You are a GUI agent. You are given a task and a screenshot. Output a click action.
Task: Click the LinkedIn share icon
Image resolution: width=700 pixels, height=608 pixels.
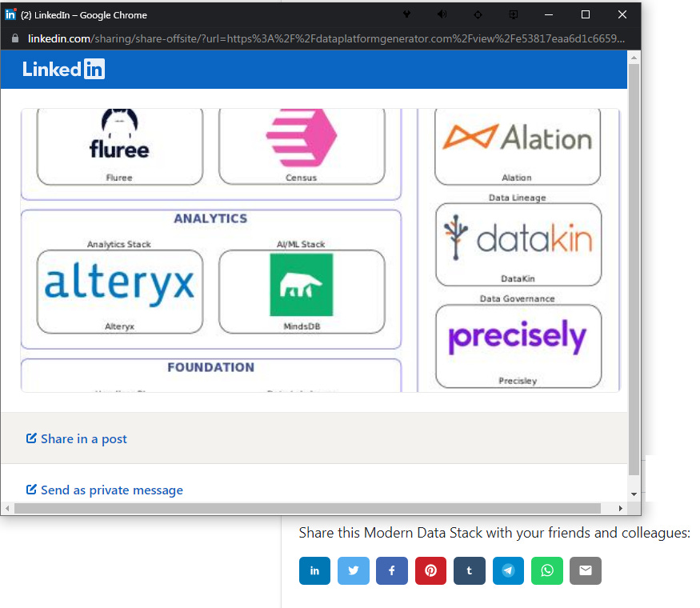click(x=314, y=570)
